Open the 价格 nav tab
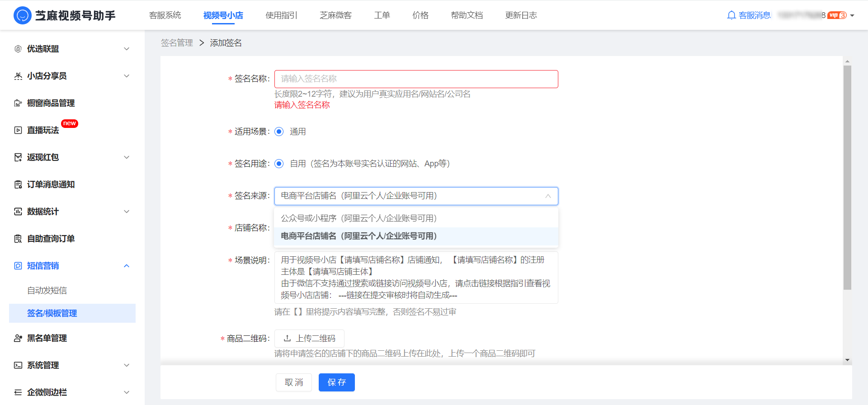 (x=420, y=15)
